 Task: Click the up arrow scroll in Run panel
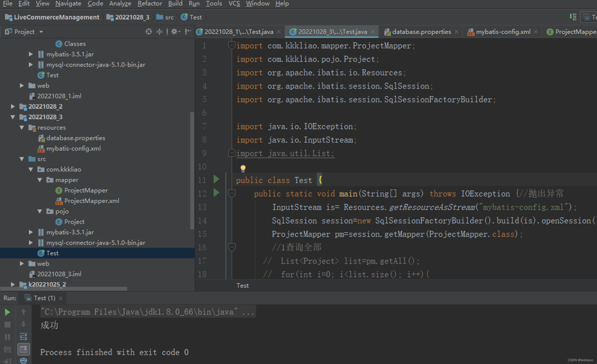point(23,312)
